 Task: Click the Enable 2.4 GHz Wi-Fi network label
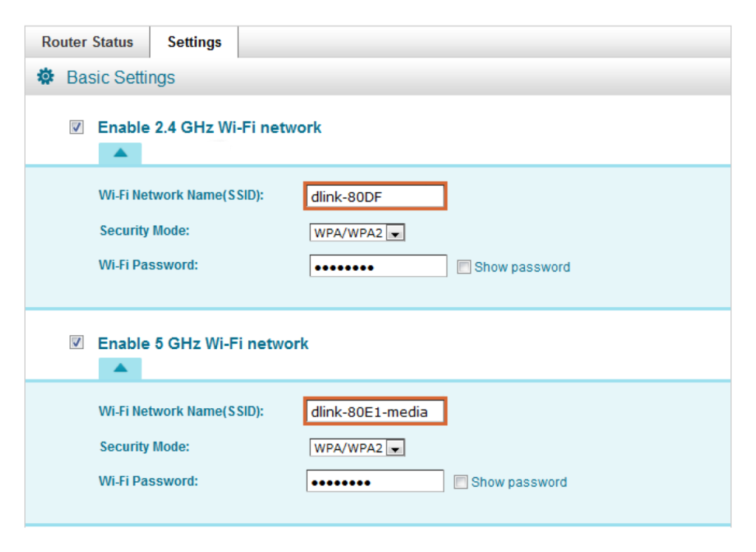[209, 127]
